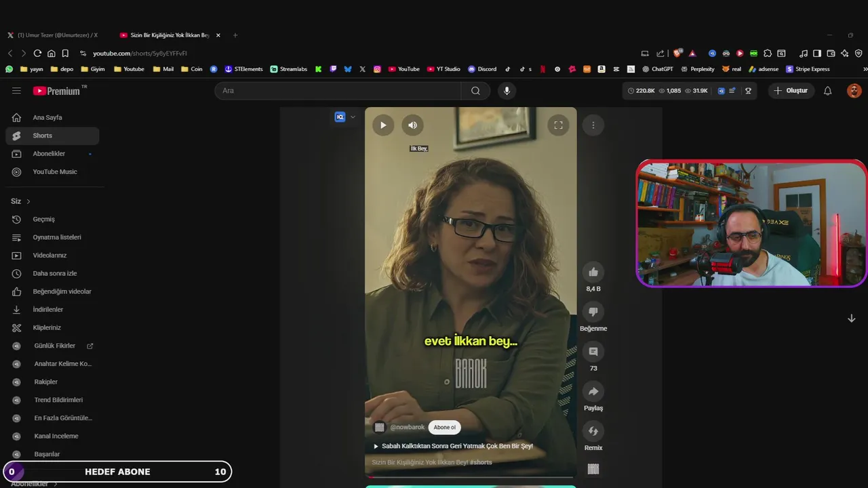Image resolution: width=868 pixels, height=488 pixels.
Task: Open the yayın bookmarks folder
Action: [x=32, y=69]
